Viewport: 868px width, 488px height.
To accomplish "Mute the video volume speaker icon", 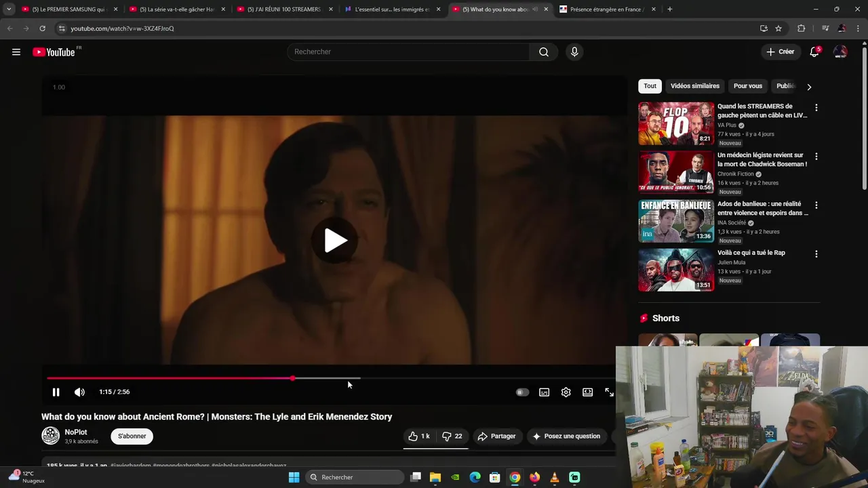I will click(79, 392).
